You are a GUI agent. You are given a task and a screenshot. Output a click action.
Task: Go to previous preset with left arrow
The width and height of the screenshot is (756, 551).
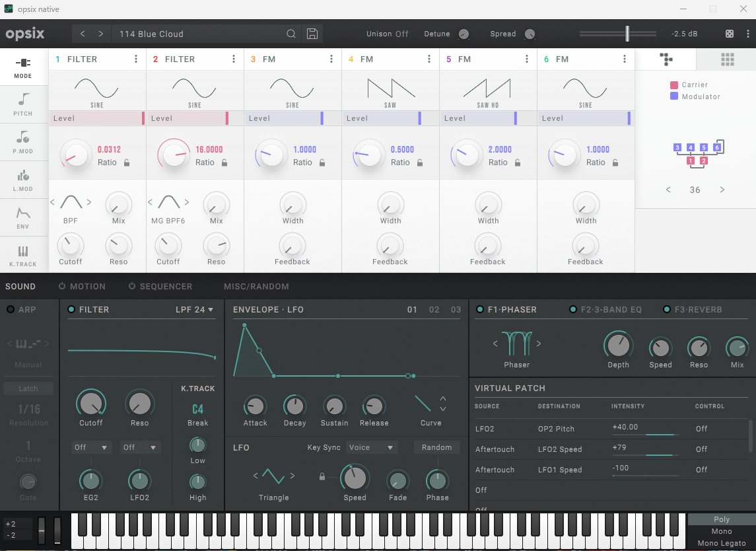pyautogui.click(x=83, y=34)
